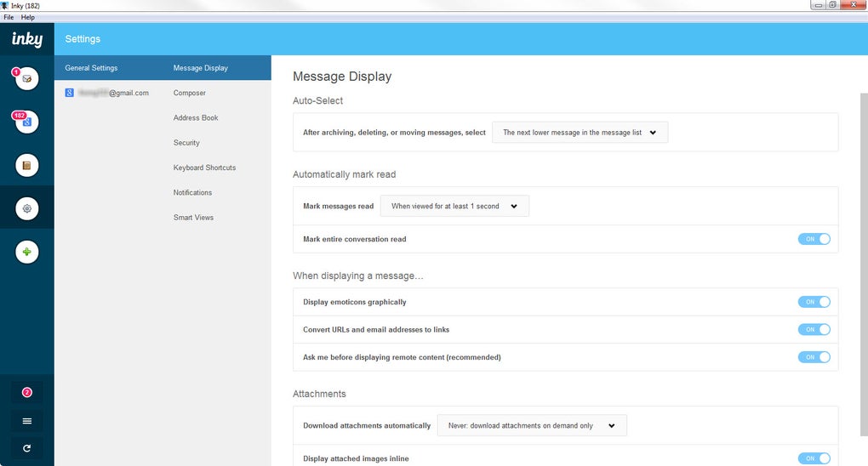Open the hamburger menu icon in sidebar
This screenshot has height=466, width=868.
pos(27,421)
